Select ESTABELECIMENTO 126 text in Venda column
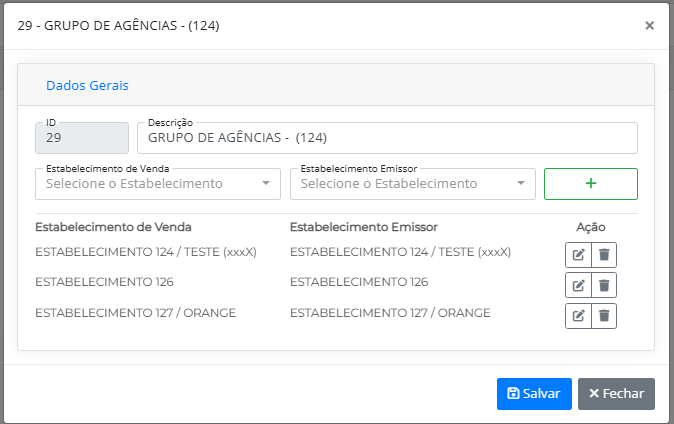The image size is (674, 424). point(104,282)
